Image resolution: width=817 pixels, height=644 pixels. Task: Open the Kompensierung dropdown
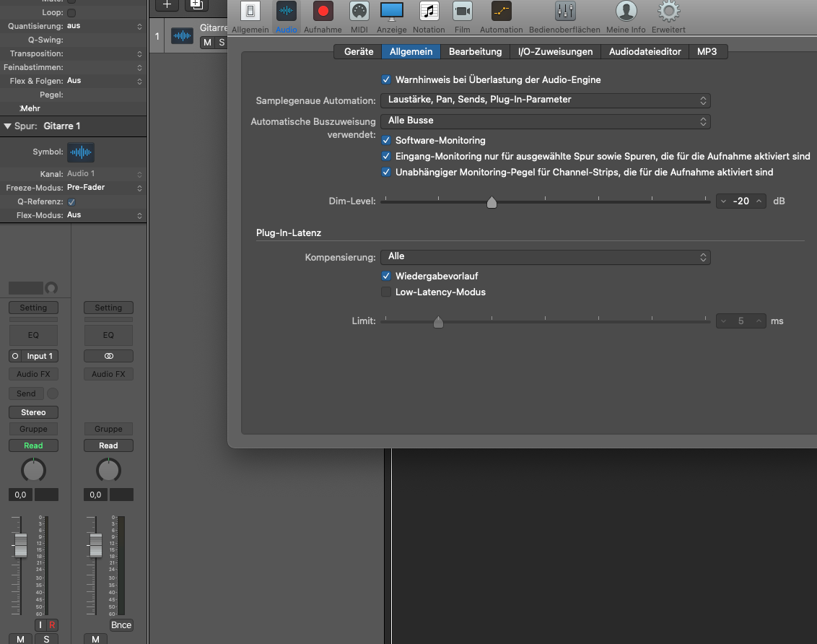545,257
